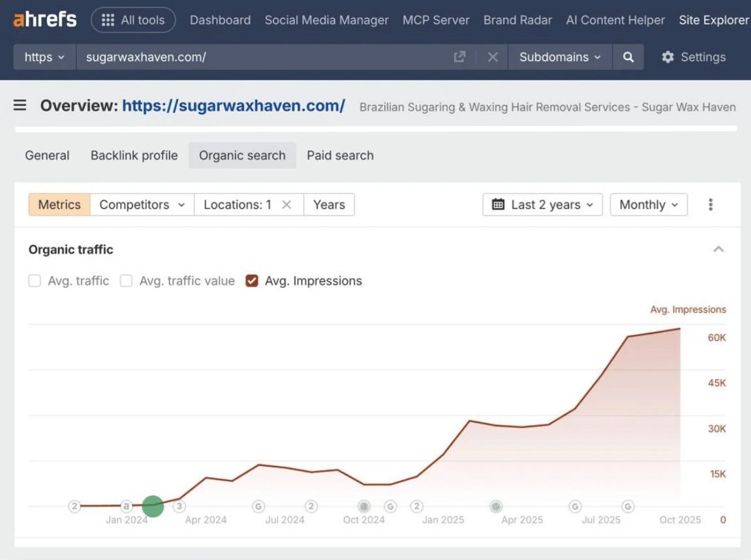This screenshot has width=751, height=560.
Task: Open AI Content Helper
Action: pos(615,20)
